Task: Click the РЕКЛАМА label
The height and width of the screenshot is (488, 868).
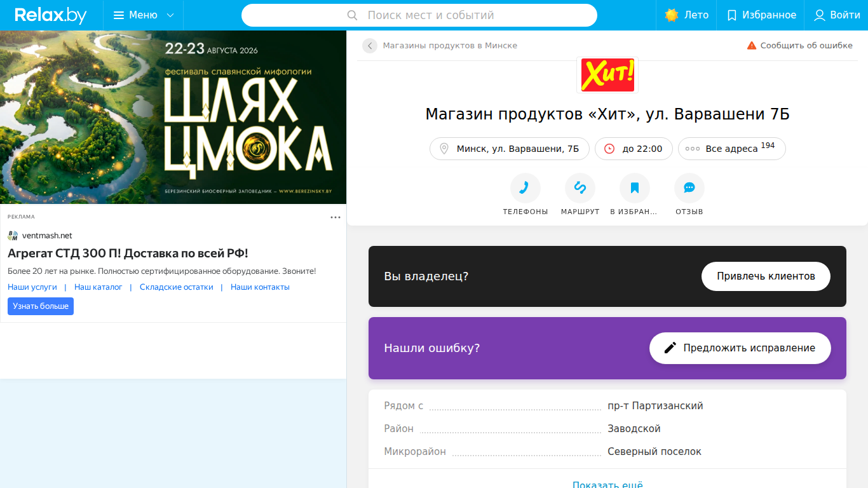Action: (21, 217)
